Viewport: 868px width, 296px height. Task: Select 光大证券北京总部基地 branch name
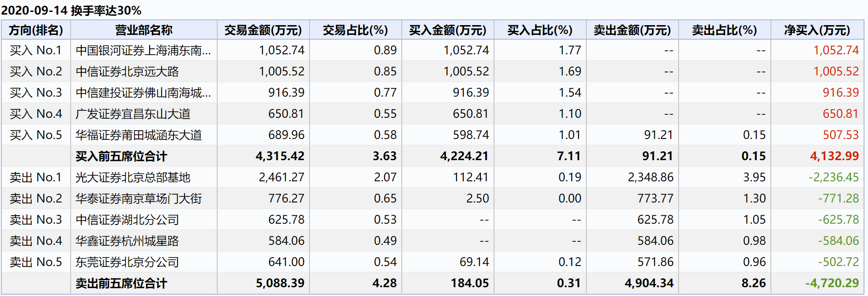coord(133,177)
